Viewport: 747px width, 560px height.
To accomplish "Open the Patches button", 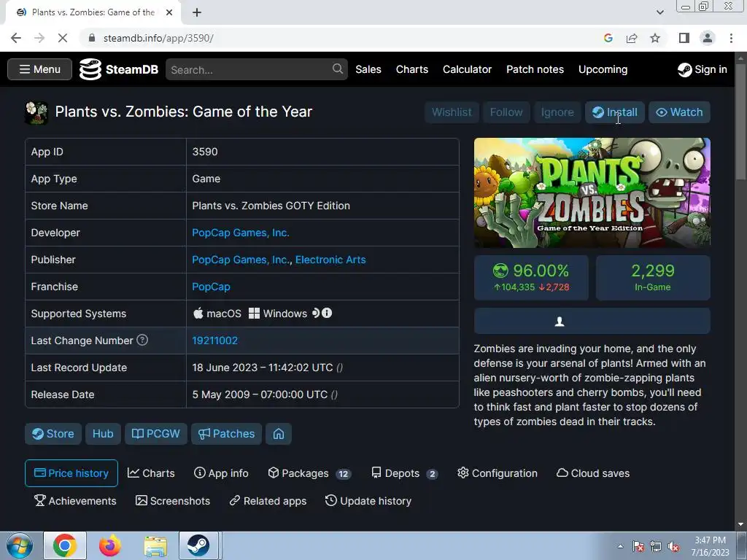I will pyautogui.click(x=226, y=434).
